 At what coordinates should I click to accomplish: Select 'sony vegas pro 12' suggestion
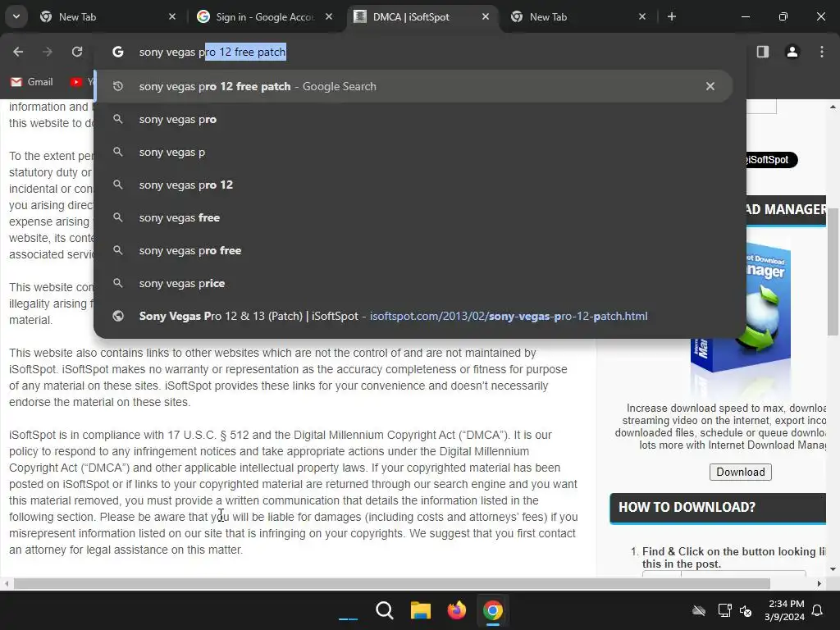coord(413,185)
